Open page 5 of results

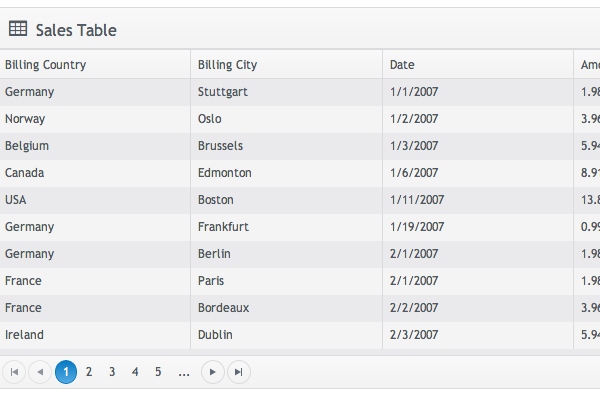tap(158, 372)
